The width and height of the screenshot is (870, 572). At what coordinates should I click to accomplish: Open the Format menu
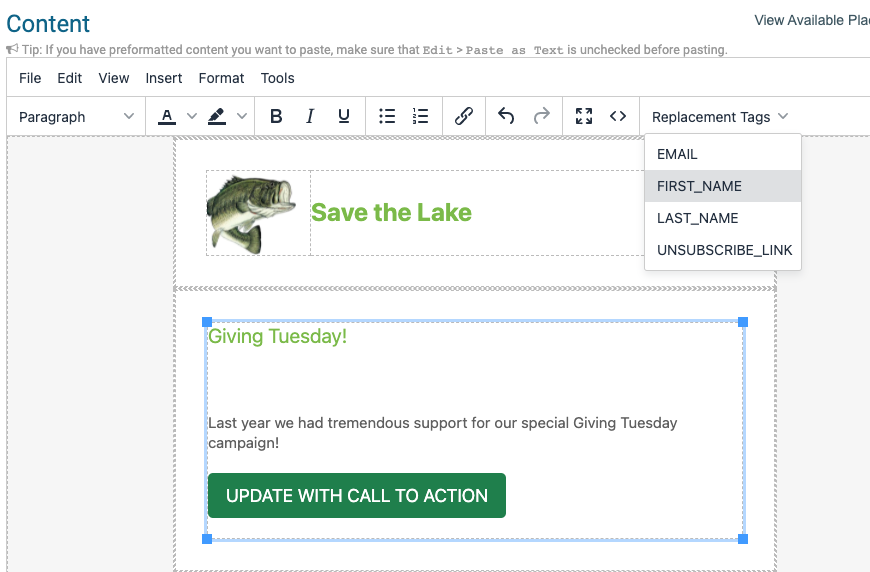221,78
